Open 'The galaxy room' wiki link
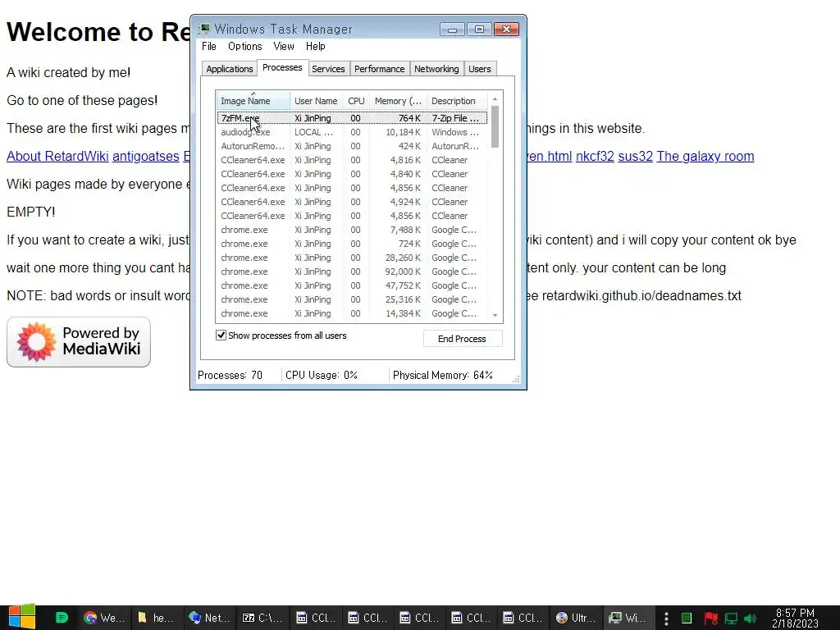This screenshot has width=840, height=630. click(x=705, y=156)
